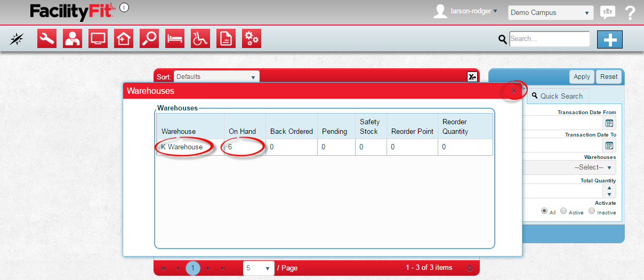Click the red wrench work orders icon

click(47, 38)
